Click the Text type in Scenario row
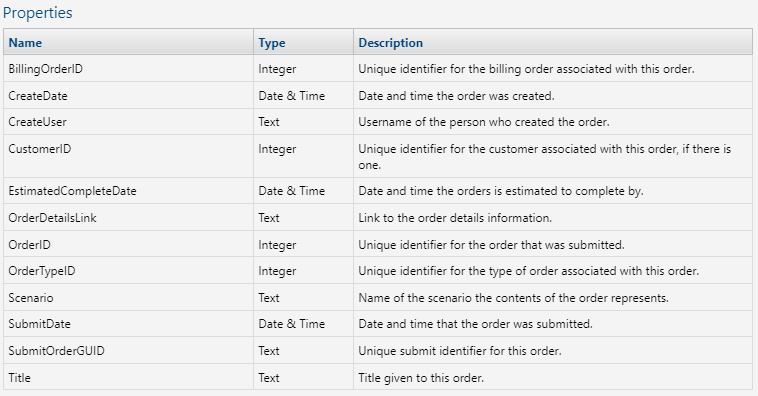Image resolution: width=758 pixels, height=396 pixels. pyautogui.click(x=269, y=298)
